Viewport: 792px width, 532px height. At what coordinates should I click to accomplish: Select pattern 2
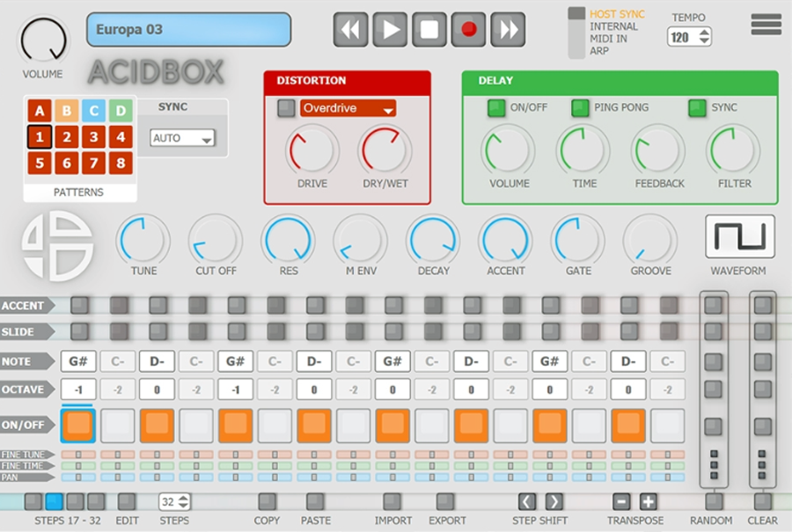67,137
